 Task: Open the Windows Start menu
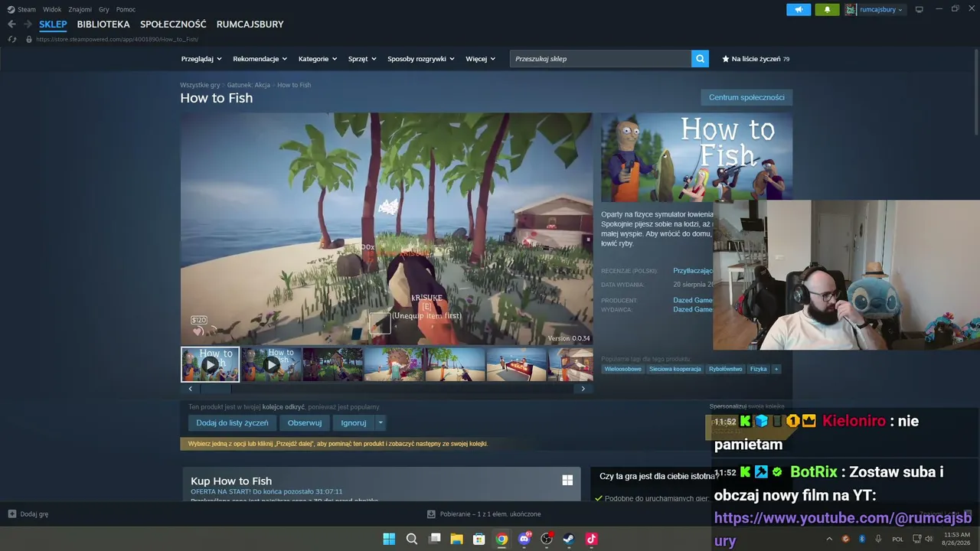coord(389,539)
